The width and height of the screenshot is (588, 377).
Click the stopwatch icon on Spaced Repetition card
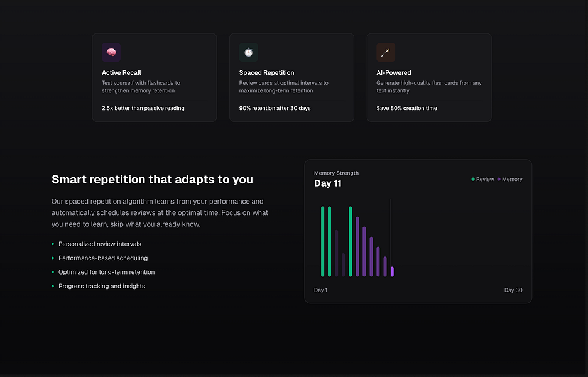[249, 52]
